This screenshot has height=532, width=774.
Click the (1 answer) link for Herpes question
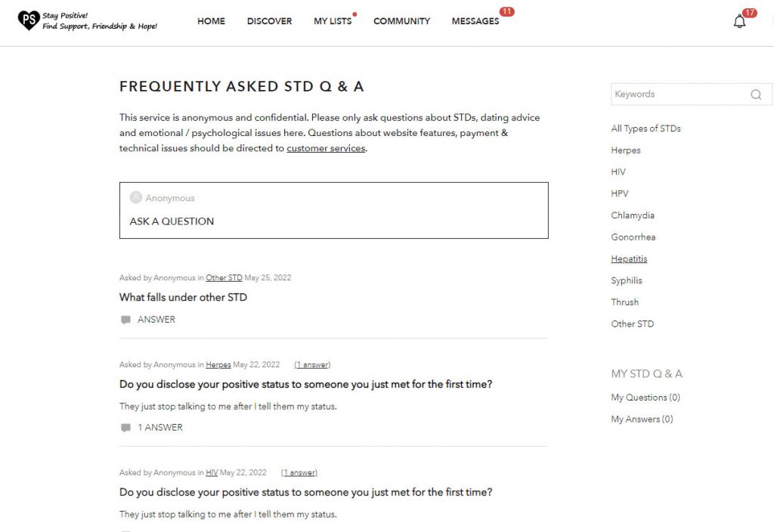(312, 365)
